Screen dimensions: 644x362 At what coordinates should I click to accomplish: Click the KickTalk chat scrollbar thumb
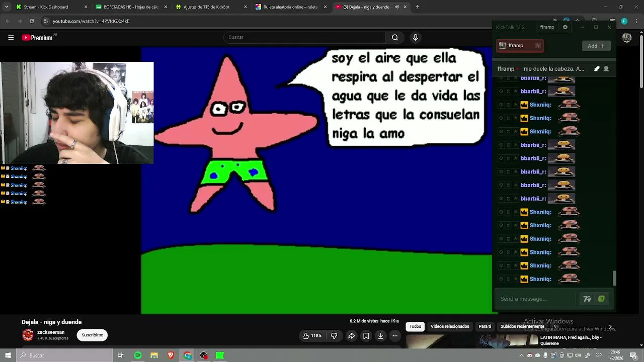pyautogui.click(x=614, y=278)
